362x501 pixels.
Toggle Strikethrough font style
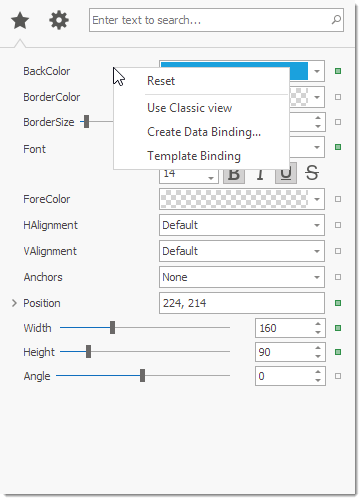click(312, 173)
